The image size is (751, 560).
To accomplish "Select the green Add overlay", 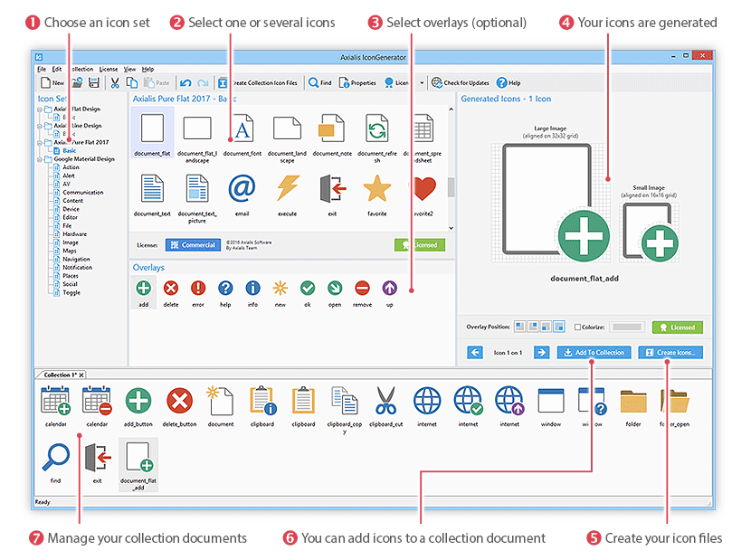I will [x=142, y=289].
